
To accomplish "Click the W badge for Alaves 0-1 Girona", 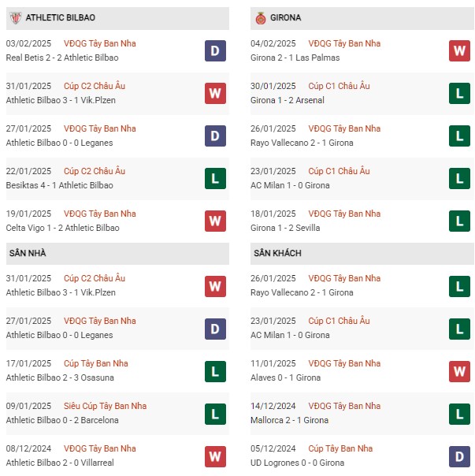I will coord(459,371).
